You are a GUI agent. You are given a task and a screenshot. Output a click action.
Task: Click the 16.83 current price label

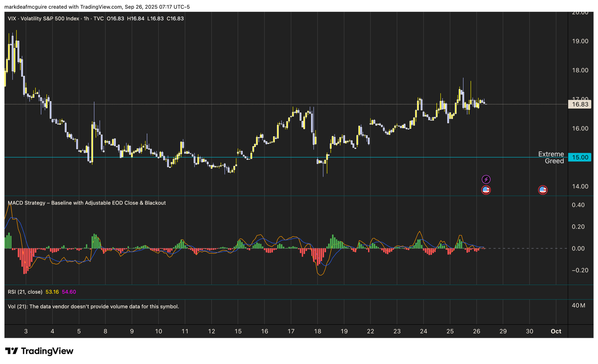580,104
